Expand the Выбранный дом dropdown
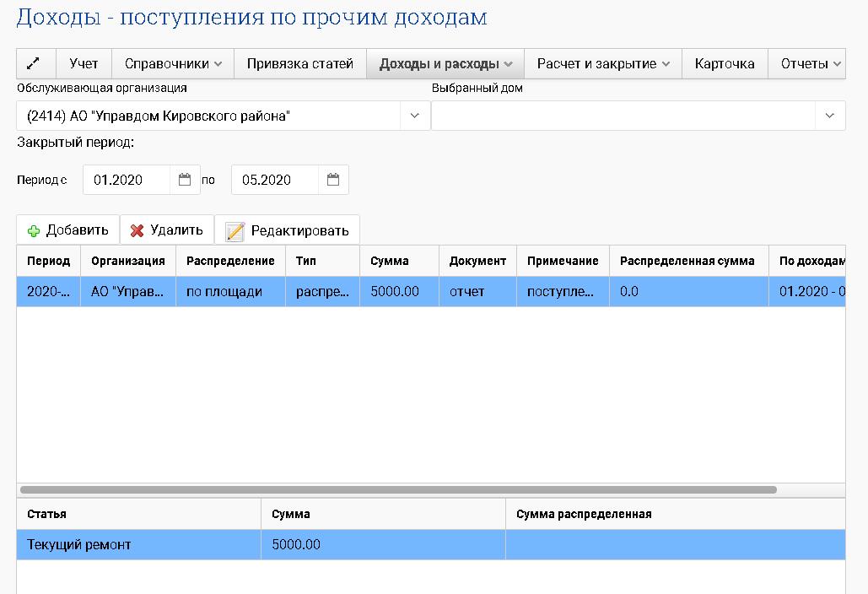This screenshot has width=868, height=594. (x=829, y=116)
